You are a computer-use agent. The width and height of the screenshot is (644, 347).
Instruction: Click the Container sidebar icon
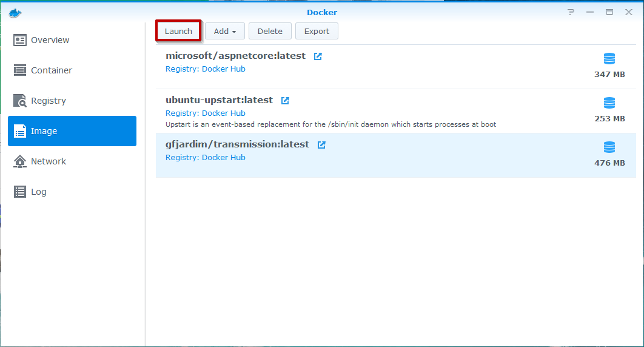point(20,70)
